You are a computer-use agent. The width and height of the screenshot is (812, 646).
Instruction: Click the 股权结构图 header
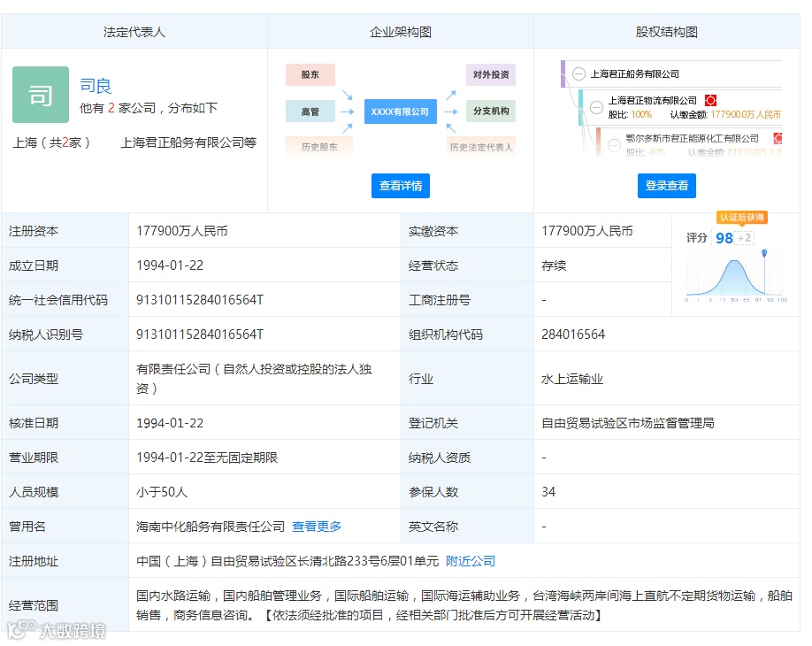pos(666,32)
